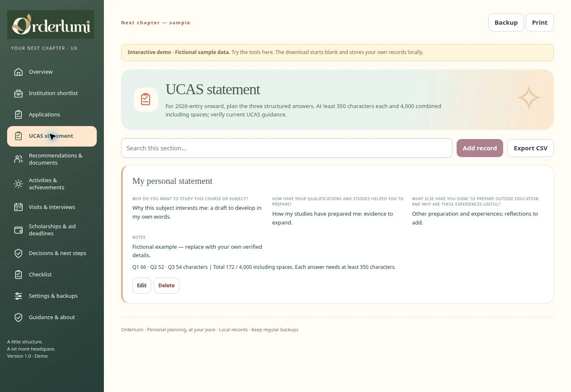Viewport: 571px width, 392px height.
Task: Click the Visits & interviews calendar icon
Action: [x=18, y=207]
